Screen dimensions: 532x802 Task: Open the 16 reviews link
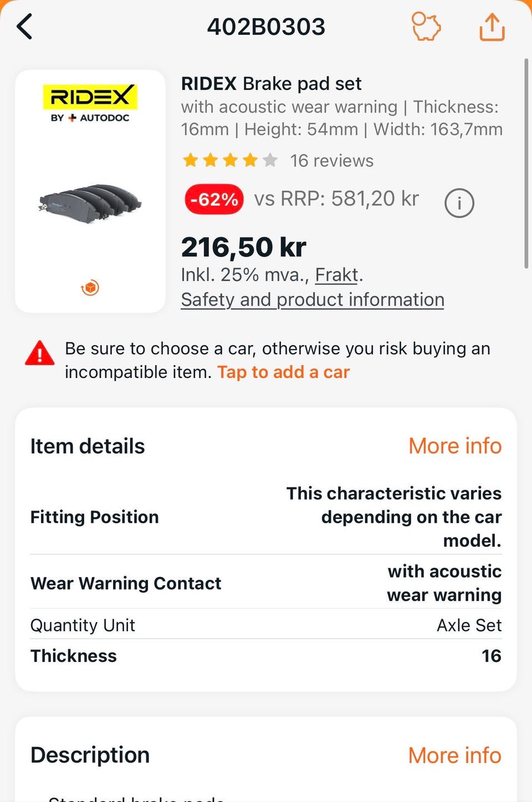pyautogui.click(x=332, y=161)
